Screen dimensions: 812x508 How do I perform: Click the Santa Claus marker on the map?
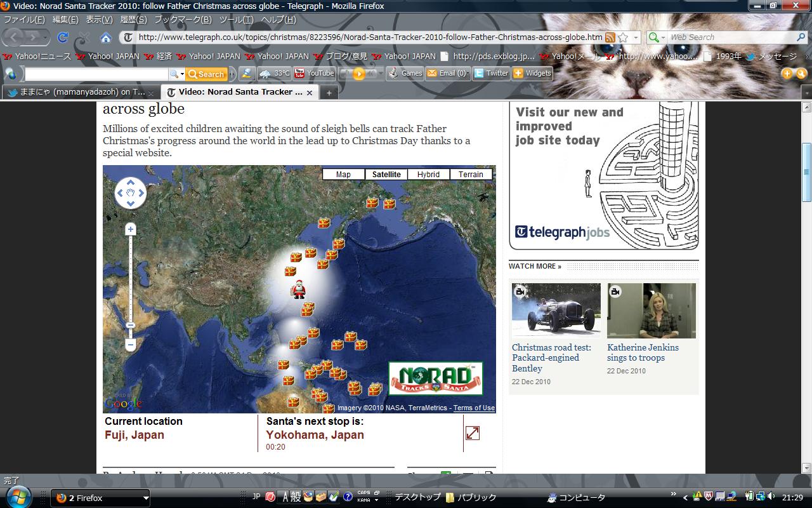[298, 289]
